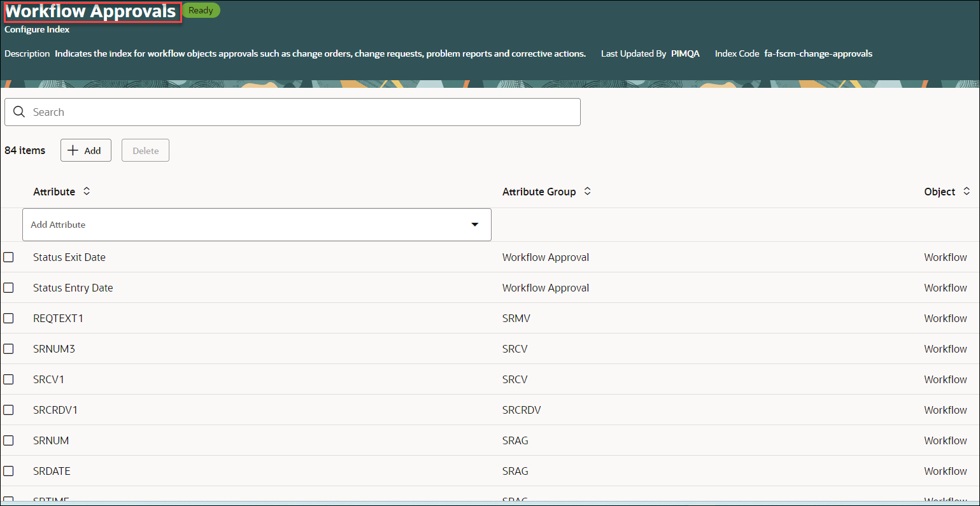Click the Object column header
The width and height of the screenshot is (980, 506).
point(939,192)
